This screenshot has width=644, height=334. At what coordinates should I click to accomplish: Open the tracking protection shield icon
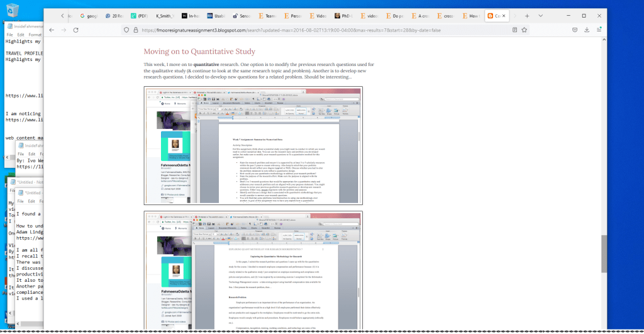click(x=126, y=30)
